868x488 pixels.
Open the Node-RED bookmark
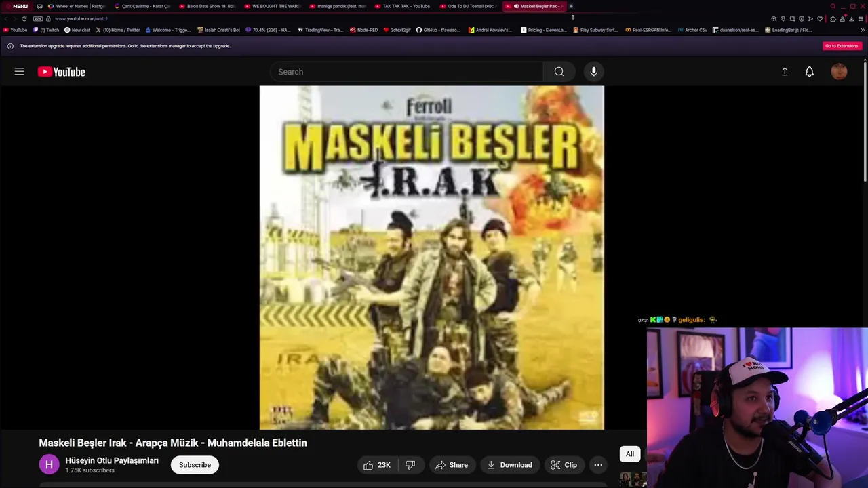tap(364, 30)
